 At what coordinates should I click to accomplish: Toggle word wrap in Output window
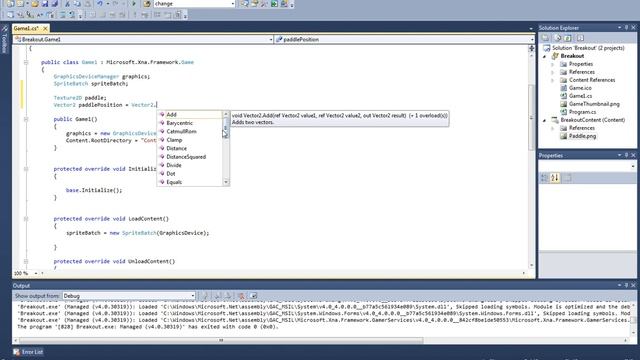pyautogui.click(x=253, y=296)
